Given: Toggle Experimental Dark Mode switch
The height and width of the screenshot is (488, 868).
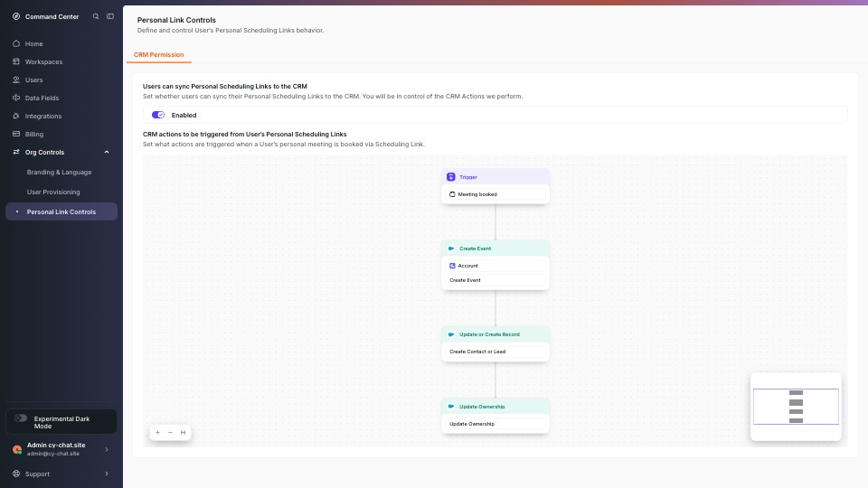Looking at the screenshot, I should [21, 418].
